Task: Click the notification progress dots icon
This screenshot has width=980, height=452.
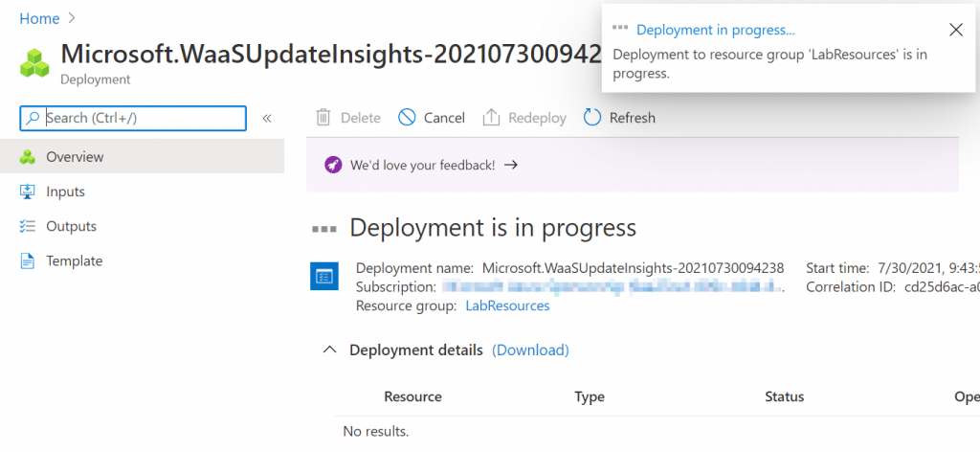Action: pos(620,28)
